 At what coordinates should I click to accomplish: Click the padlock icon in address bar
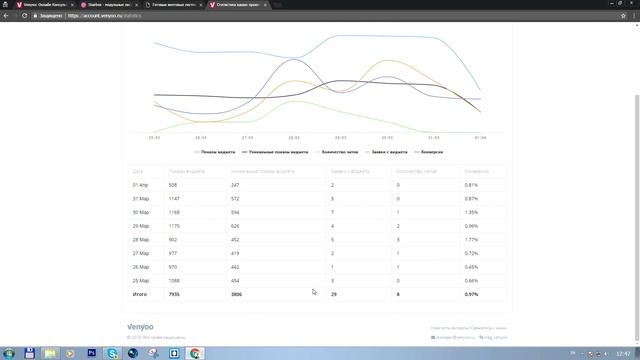pos(36,16)
